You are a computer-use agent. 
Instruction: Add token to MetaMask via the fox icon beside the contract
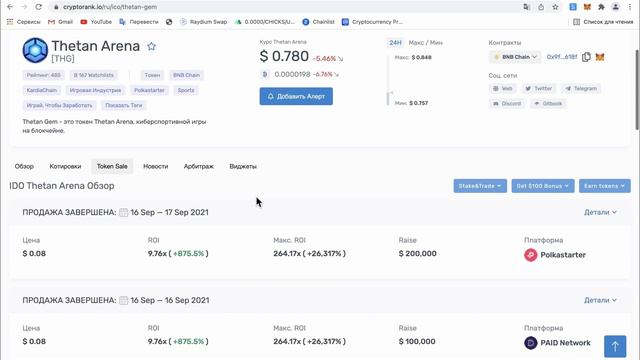(600, 57)
